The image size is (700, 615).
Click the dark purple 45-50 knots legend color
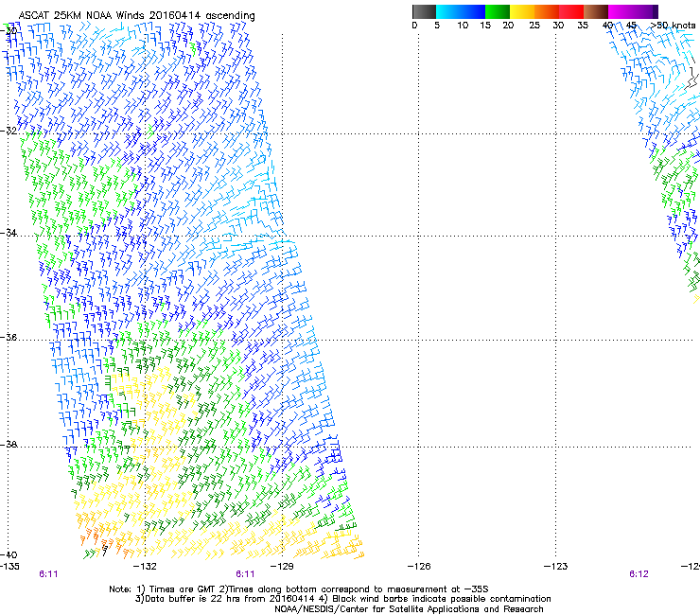click(645, 11)
